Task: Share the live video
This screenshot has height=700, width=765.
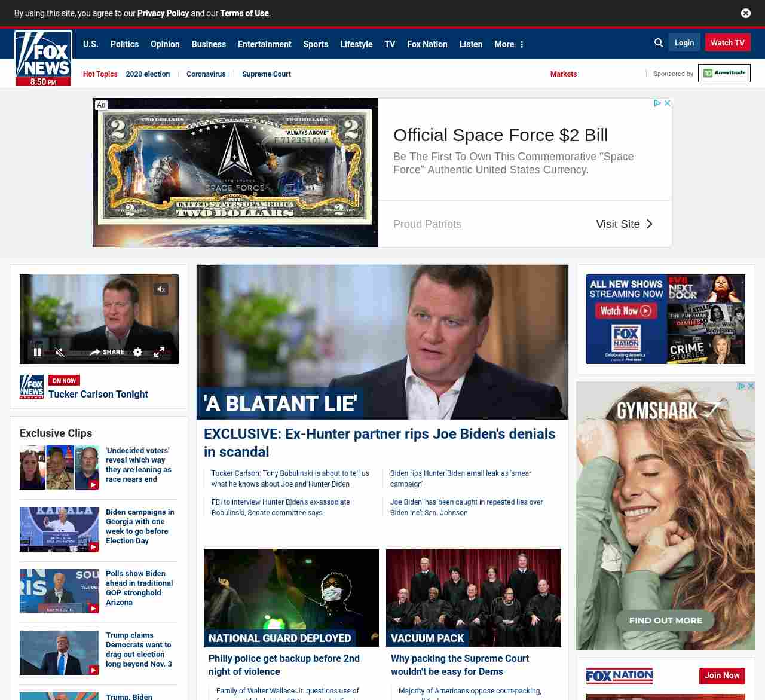Action: (x=107, y=352)
